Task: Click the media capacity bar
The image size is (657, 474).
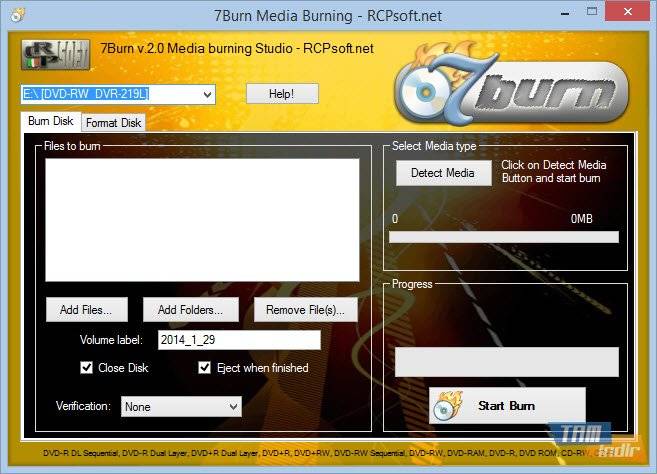Action: pos(503,238)
